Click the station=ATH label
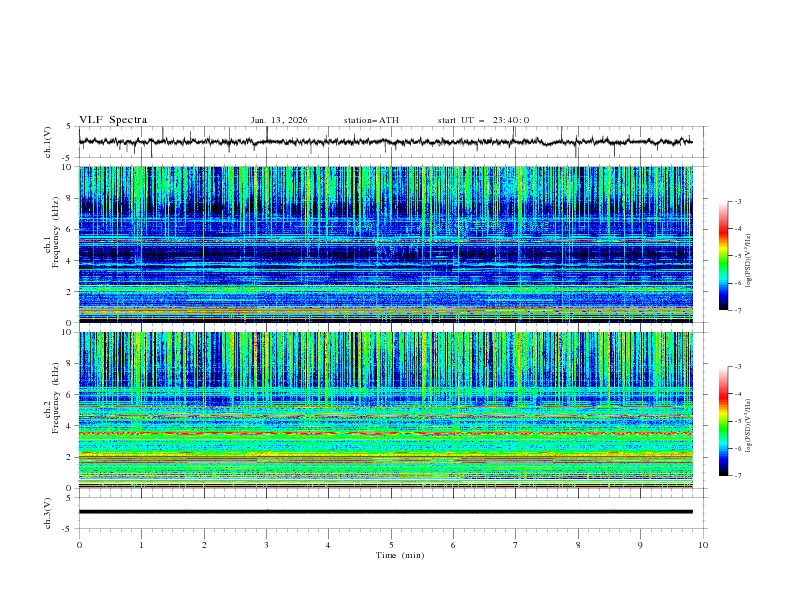This screenshot has width=792, height=612. tap(371, 120)
